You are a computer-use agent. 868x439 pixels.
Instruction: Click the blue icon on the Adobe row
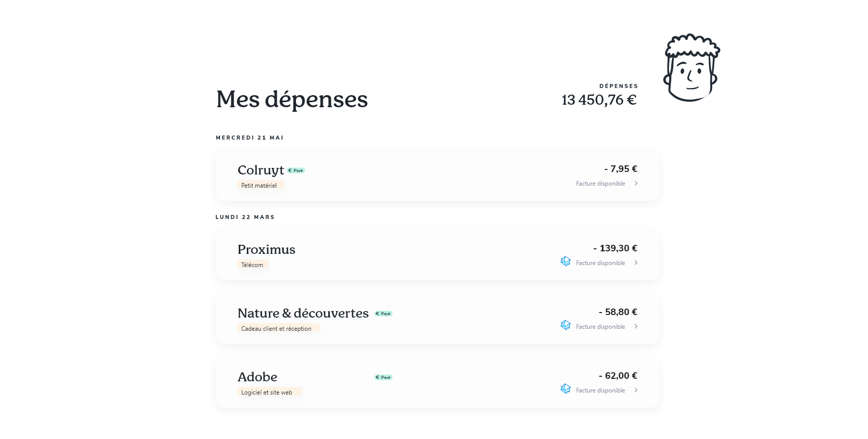566,389
